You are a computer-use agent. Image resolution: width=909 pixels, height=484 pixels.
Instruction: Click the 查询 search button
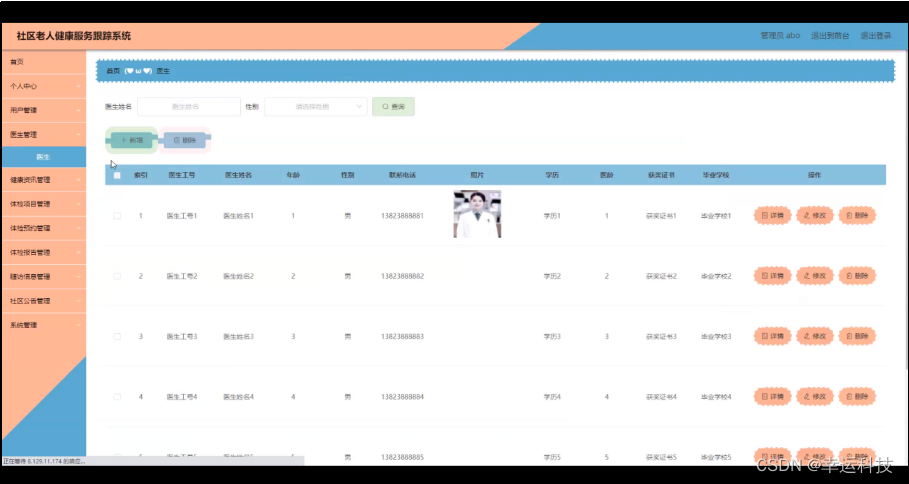click(x=393, y=107)
